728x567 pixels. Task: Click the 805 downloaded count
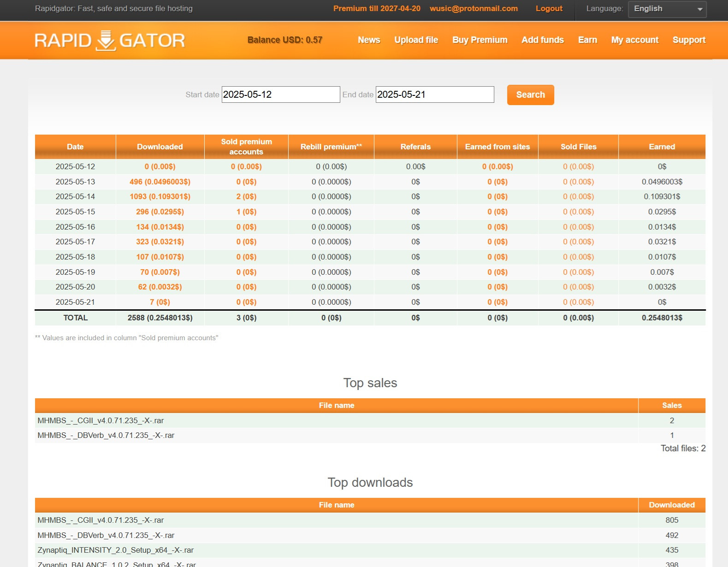coord(672,520)
